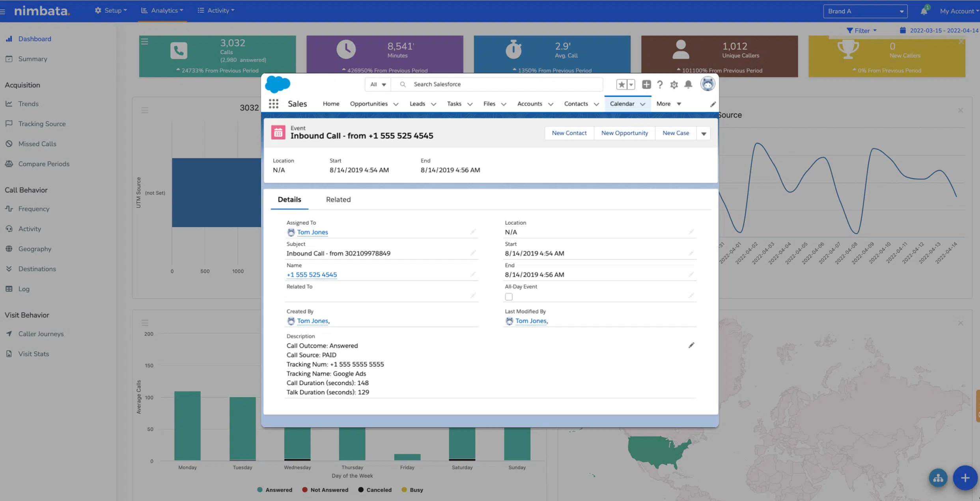
Task: Click the org chart floating button
Action: (938, 478)
